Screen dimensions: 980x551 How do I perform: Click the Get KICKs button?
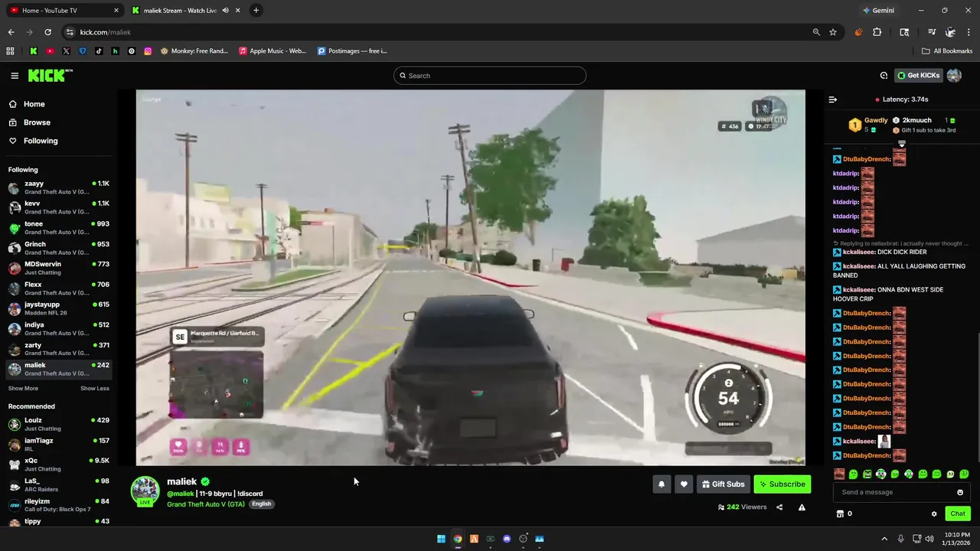918,76
